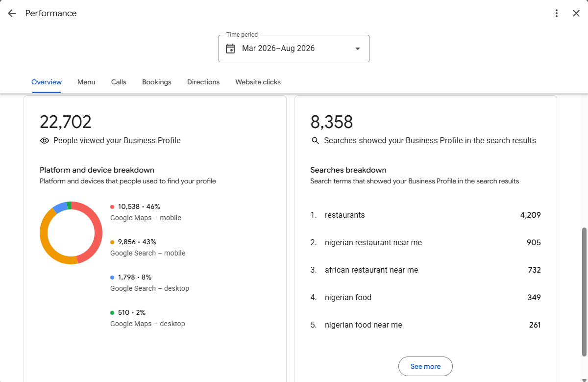Click the blue Google Search desktop legend dot
This screenshot has height=382, width=588.
pos(112,278)
